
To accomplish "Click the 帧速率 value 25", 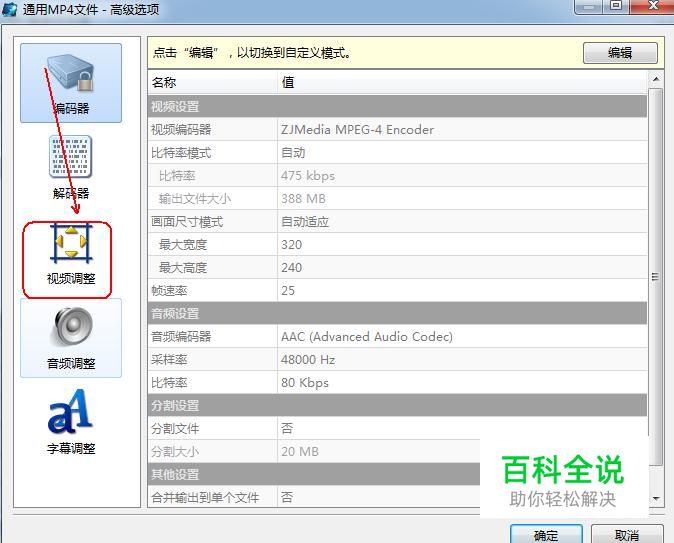I will (288, 291).
